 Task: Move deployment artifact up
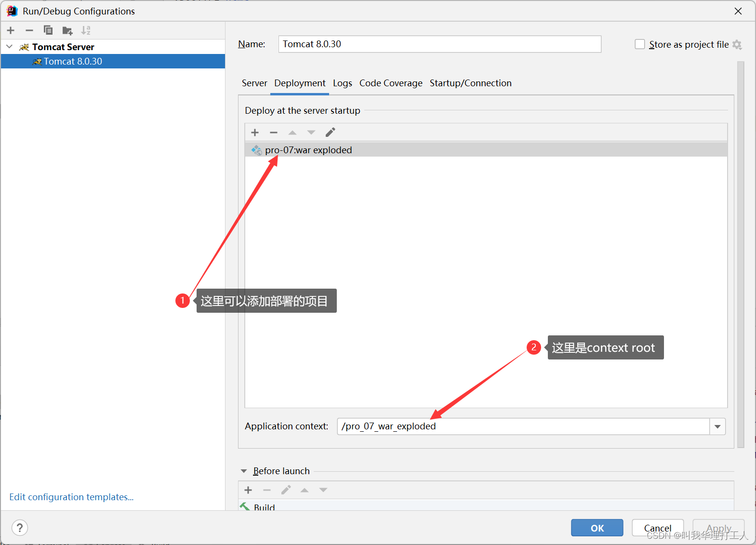coord(292,133)
